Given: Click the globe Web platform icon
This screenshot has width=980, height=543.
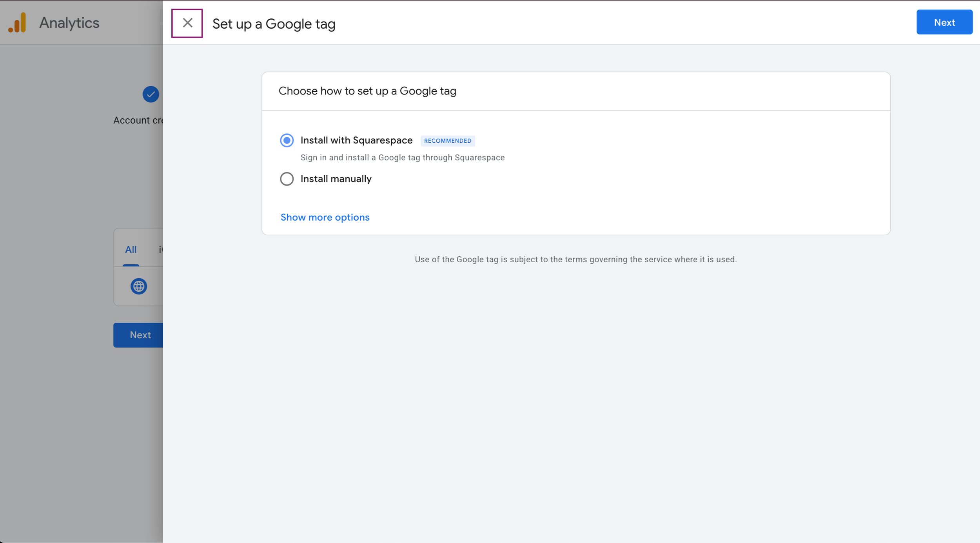Looking at the screenshot, I should point(139,286).
